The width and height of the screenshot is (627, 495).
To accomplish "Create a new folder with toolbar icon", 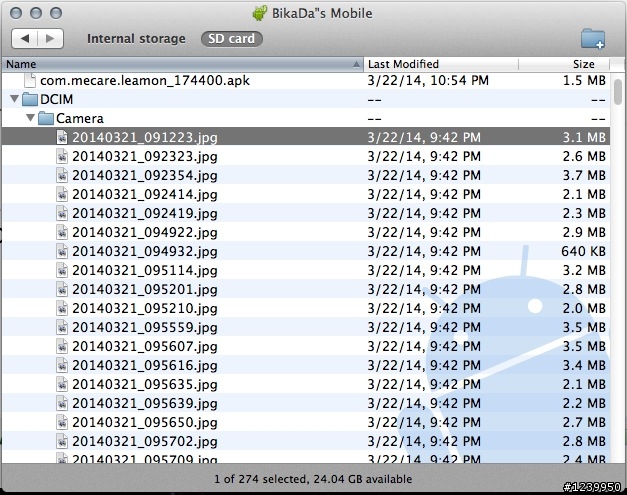I will (593, 39).
